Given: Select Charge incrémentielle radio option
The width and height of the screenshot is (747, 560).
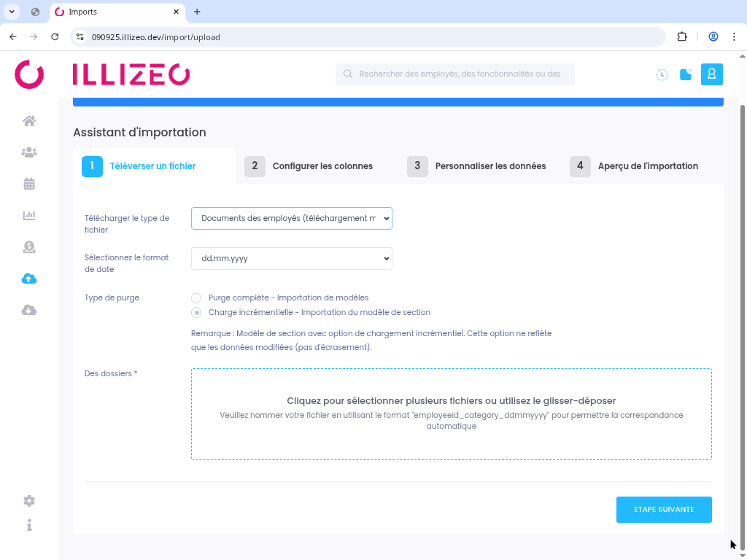Looking at the screenshot, I should 196,313.
